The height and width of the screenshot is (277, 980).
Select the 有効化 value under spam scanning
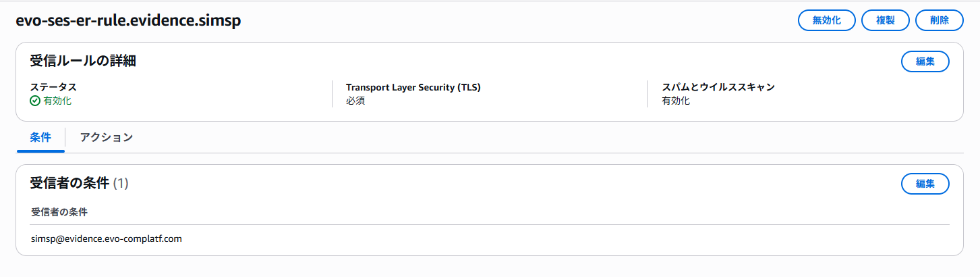click(676, 101)
